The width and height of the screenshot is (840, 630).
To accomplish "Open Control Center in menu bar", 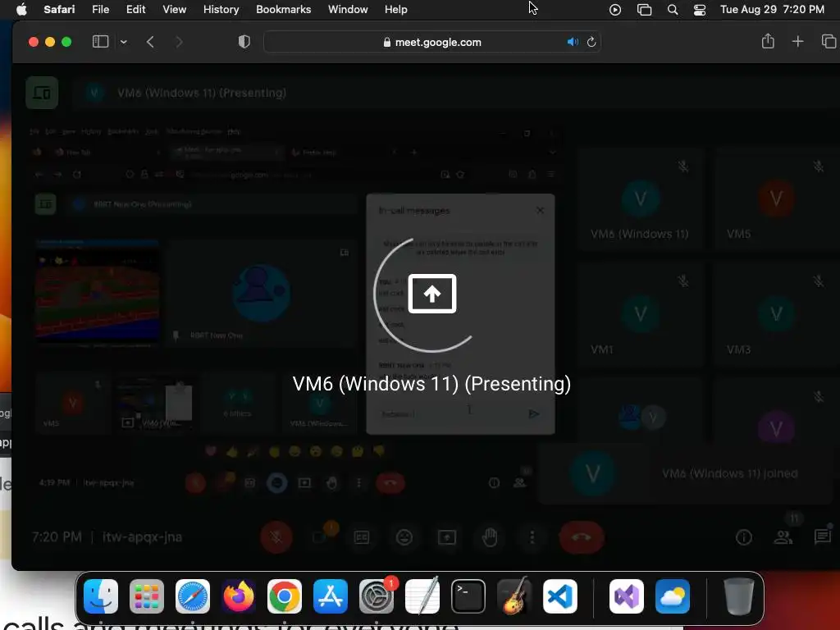I will pos(700,10).
